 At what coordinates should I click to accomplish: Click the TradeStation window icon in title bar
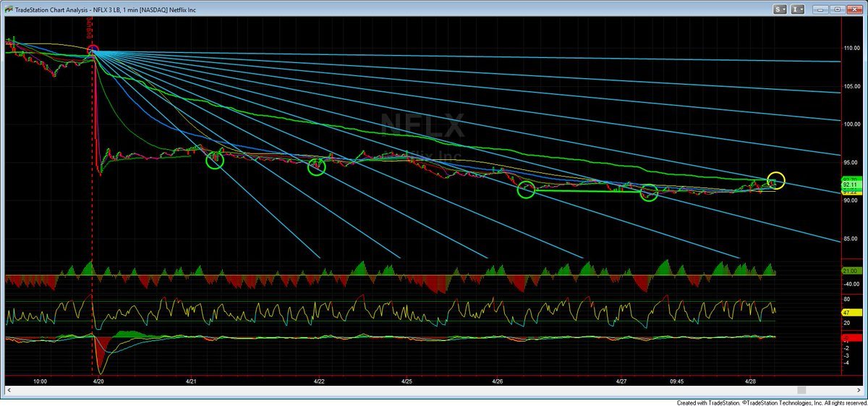9,9
